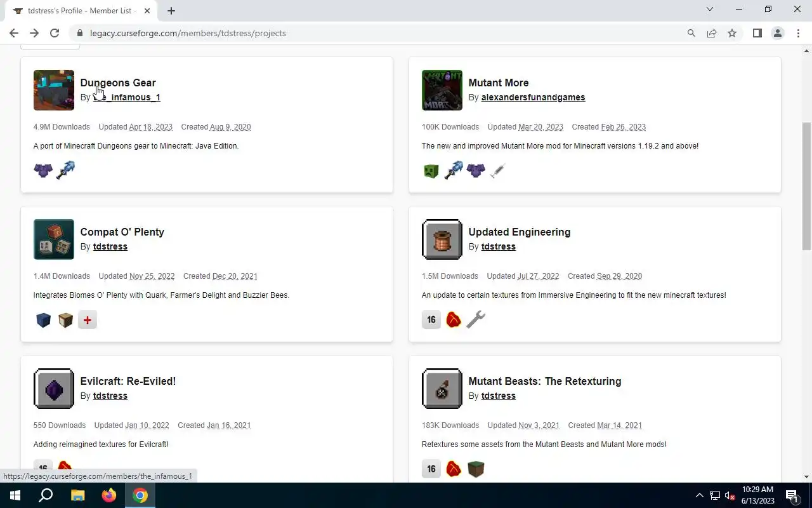
Task: Go forward in browser history
Action: (x=34, y=33)
